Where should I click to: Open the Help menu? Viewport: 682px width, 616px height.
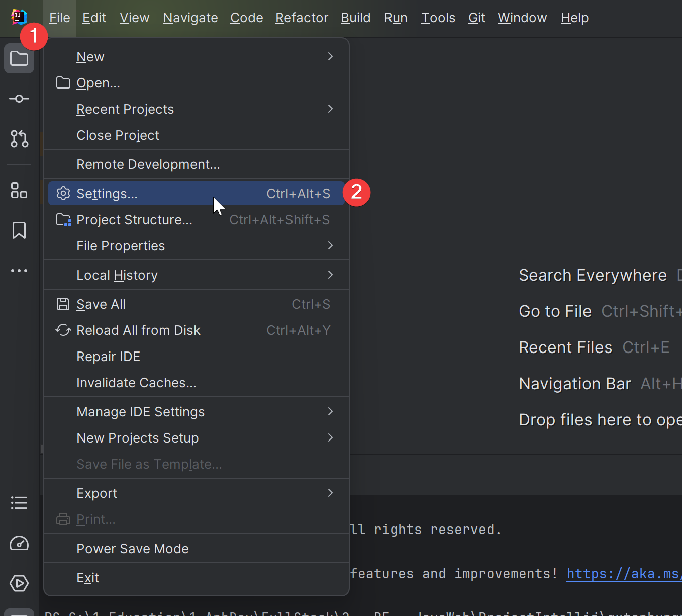(574, 18)
